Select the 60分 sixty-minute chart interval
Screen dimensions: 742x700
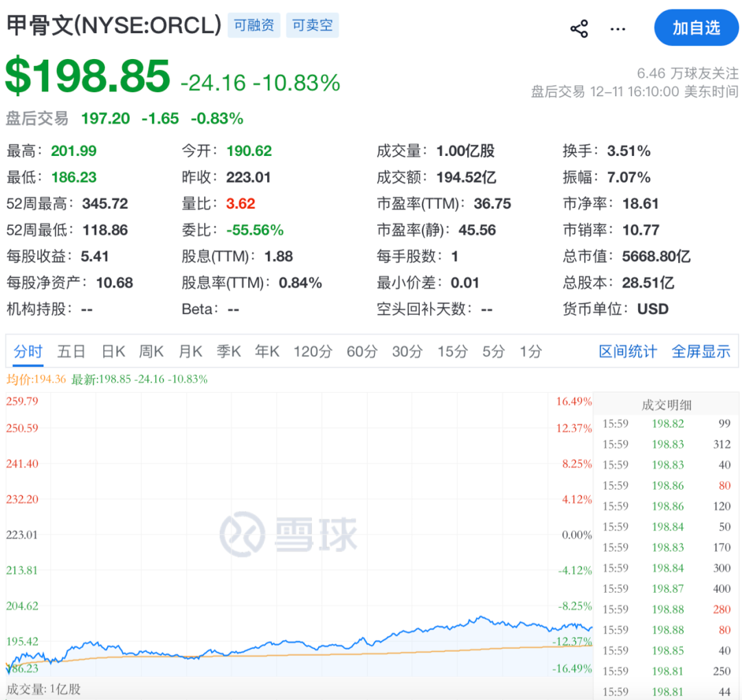(x=362, y=351)
